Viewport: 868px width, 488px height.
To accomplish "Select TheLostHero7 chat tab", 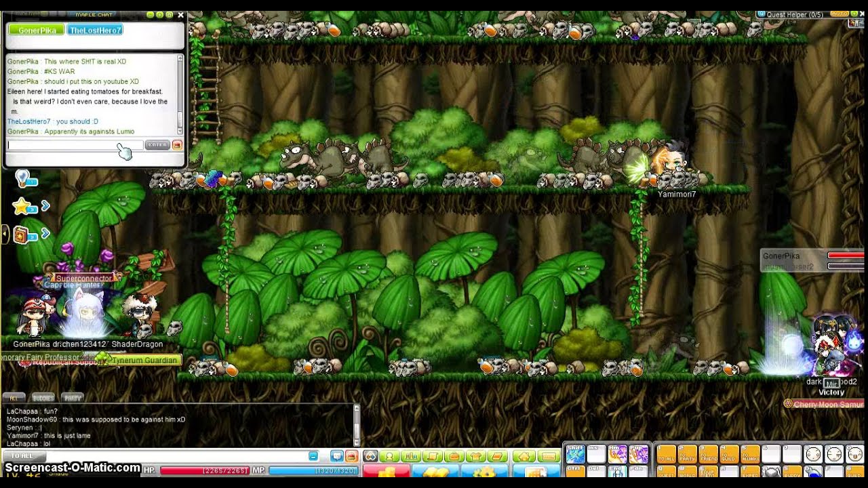I will 95,30.
